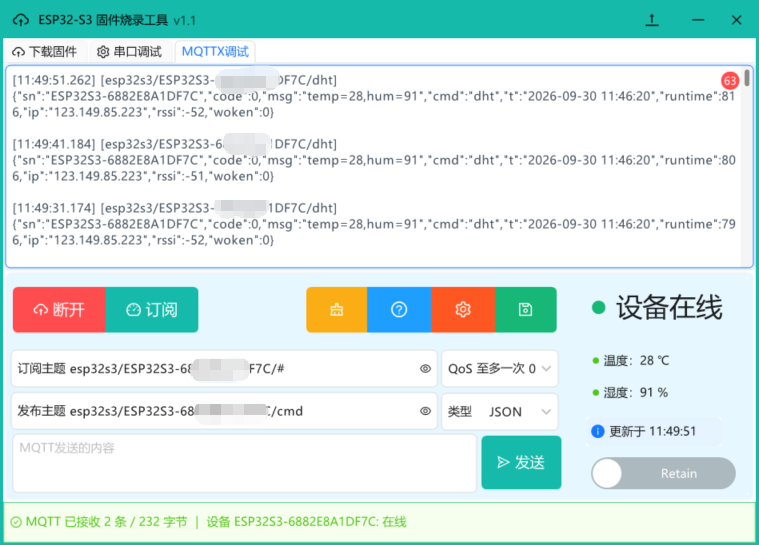Click the pin-to-top arrow icon in title bar

pyautogui.click(x=652, y=20)
